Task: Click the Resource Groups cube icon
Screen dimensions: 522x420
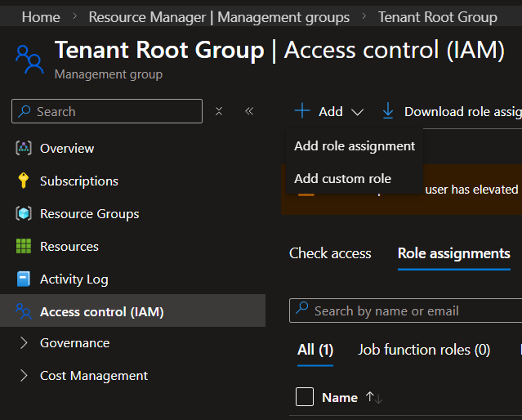Action: pyautogui.click(x=24, y=213)
